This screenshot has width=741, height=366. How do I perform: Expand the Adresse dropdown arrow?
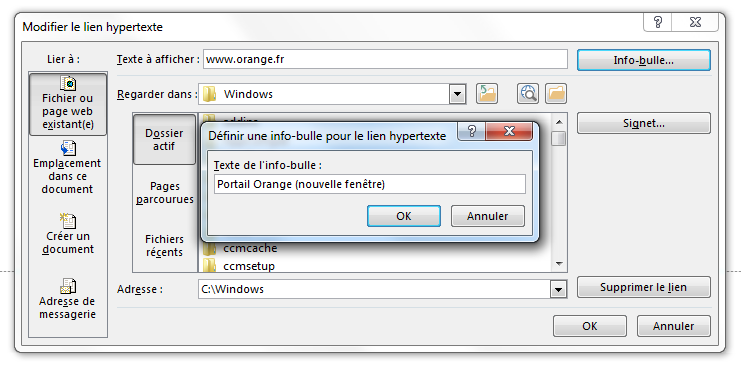[558, 289]
